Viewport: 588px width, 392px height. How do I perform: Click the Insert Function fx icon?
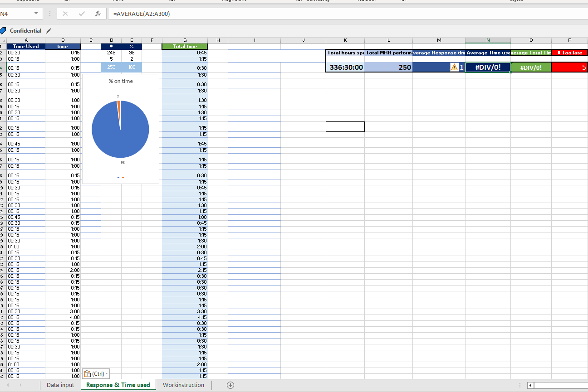pyautogui.click(x=98, y=14)
